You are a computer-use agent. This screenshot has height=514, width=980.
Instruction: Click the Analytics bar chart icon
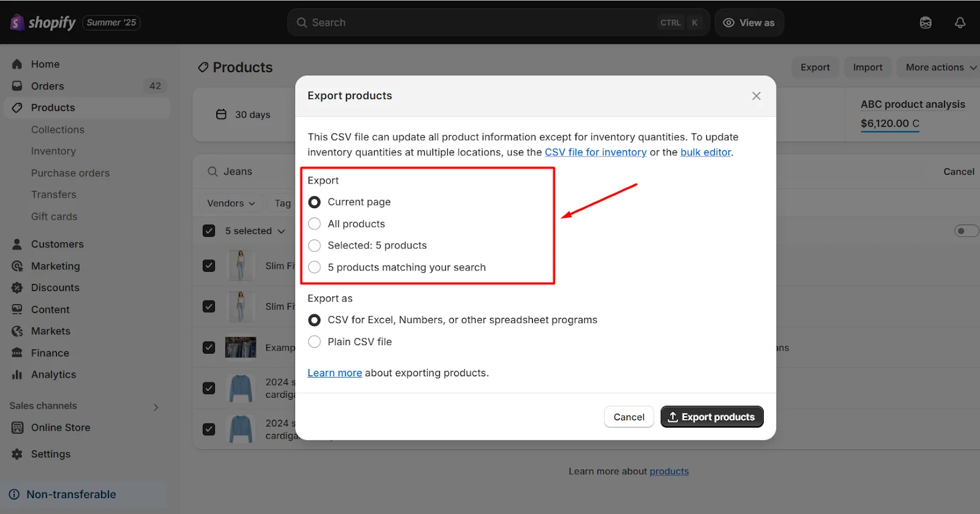17,374
